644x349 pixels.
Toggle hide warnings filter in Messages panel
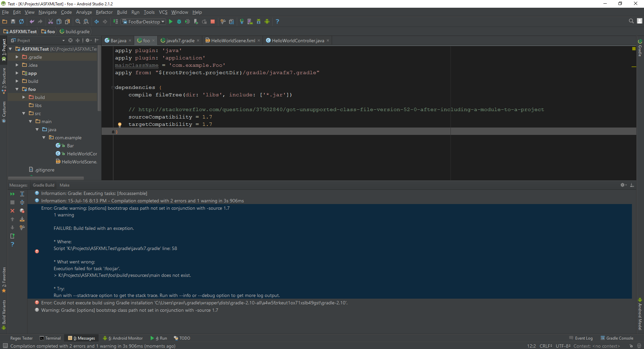click(22, 211)
